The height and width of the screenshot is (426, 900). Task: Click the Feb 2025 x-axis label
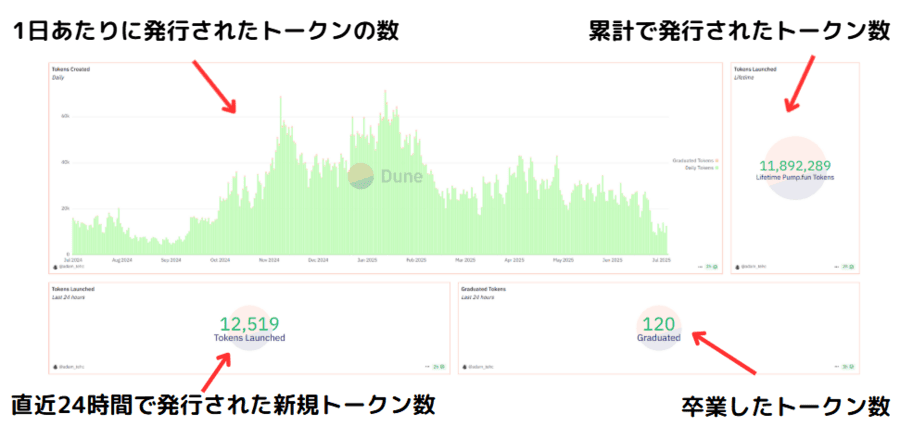(x=416, y=260)
